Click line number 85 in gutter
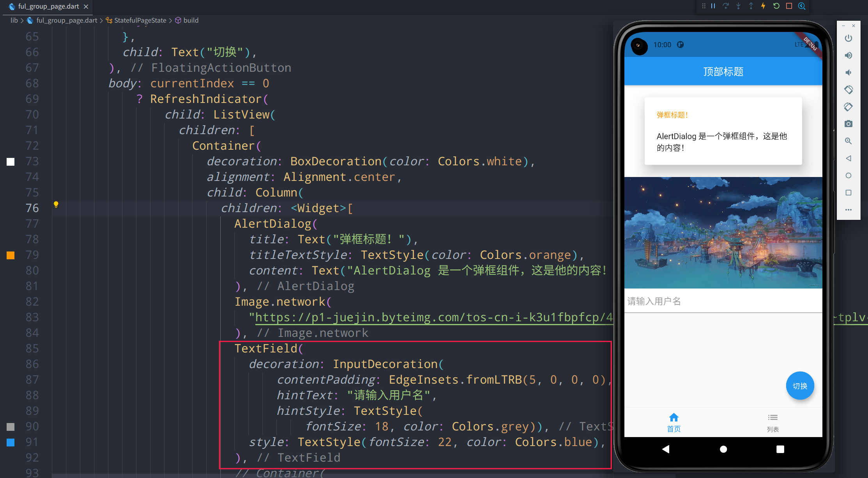Viewport: 868px width, 478px height. [x=32, y=349]
